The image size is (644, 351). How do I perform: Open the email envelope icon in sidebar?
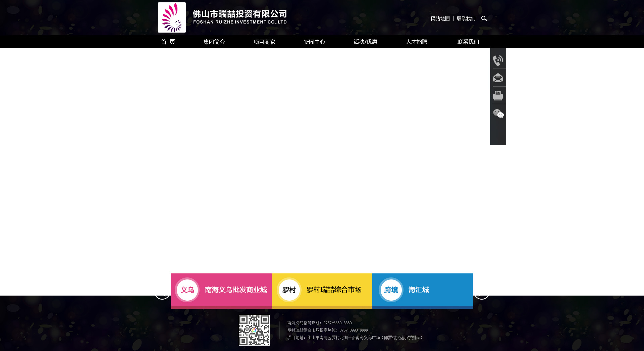click(498, 78)
